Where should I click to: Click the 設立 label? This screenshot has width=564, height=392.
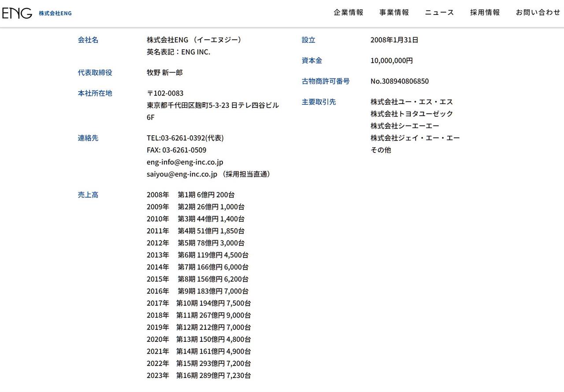click(x=308, y=40)
